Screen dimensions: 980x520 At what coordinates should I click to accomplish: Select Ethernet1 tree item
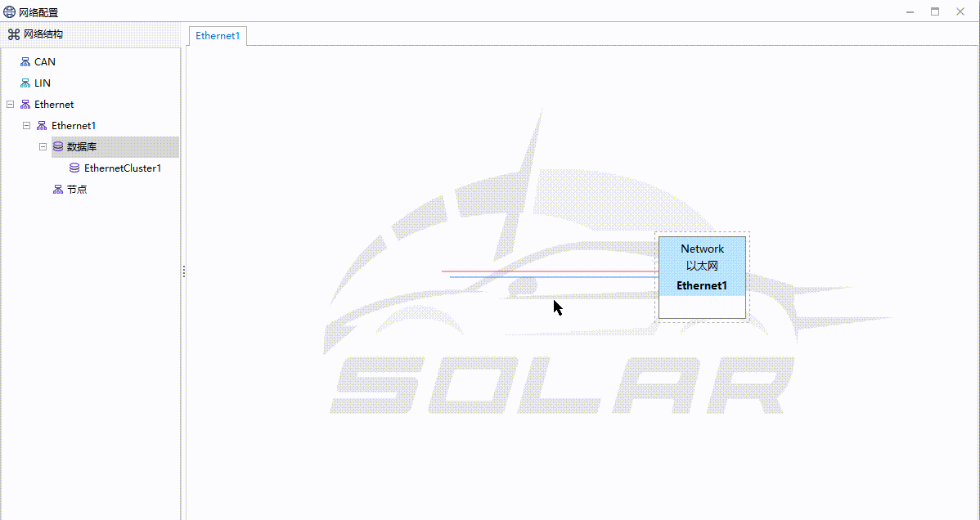click(74, 126)
